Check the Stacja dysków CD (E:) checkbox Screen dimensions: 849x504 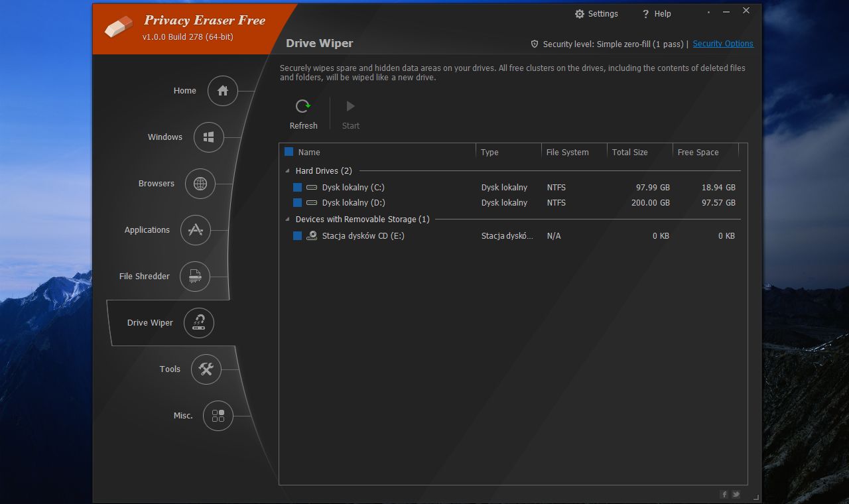tap(297, 235)
